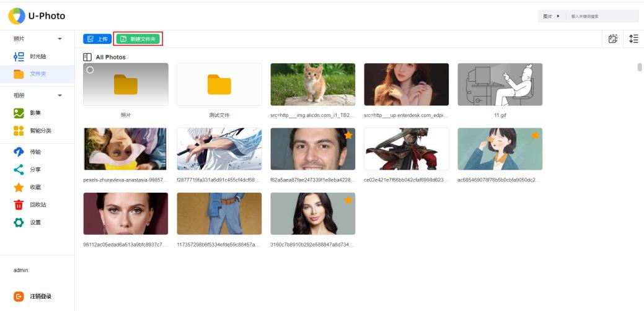Screen dimensions: 644x311
Task: Click the multi-select icon at top right
Action: coord(612,39)
